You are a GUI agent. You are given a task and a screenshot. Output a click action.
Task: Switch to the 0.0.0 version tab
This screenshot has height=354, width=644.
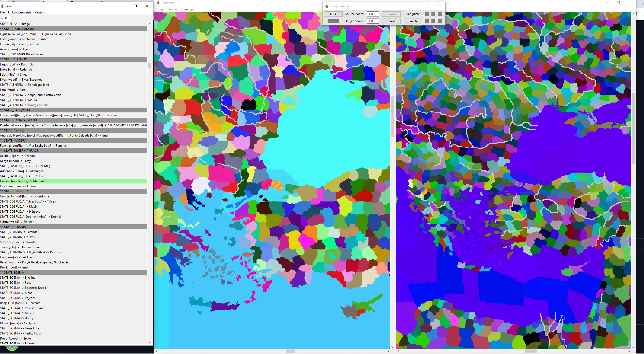(4, 18)
